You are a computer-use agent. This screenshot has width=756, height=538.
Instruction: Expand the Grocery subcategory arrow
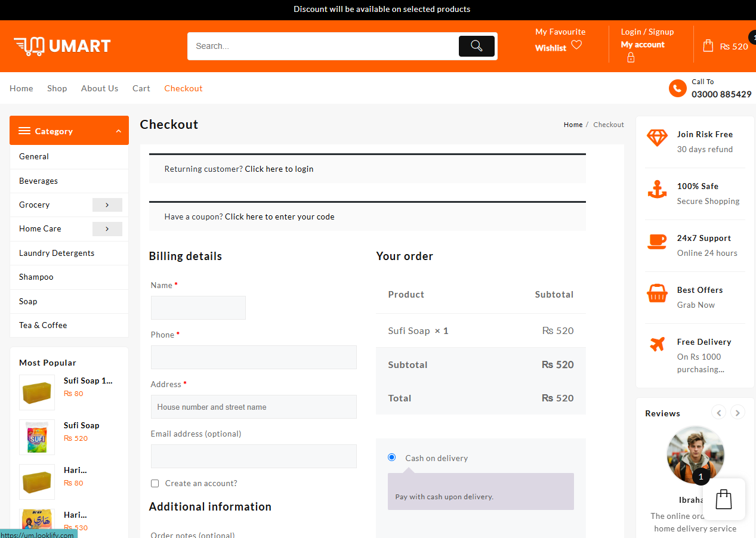click(107, 205)
